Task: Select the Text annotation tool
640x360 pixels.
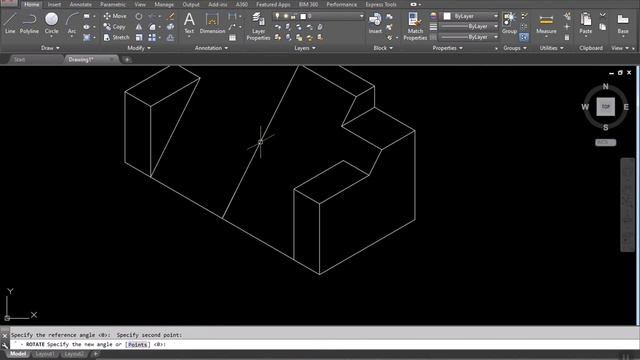Action: click(x=189, y=23)
